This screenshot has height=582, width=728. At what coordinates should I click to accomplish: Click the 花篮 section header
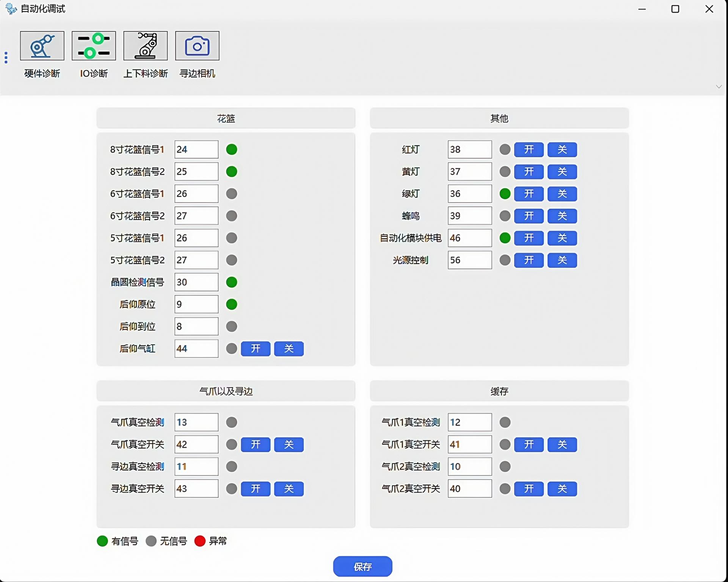226,119
